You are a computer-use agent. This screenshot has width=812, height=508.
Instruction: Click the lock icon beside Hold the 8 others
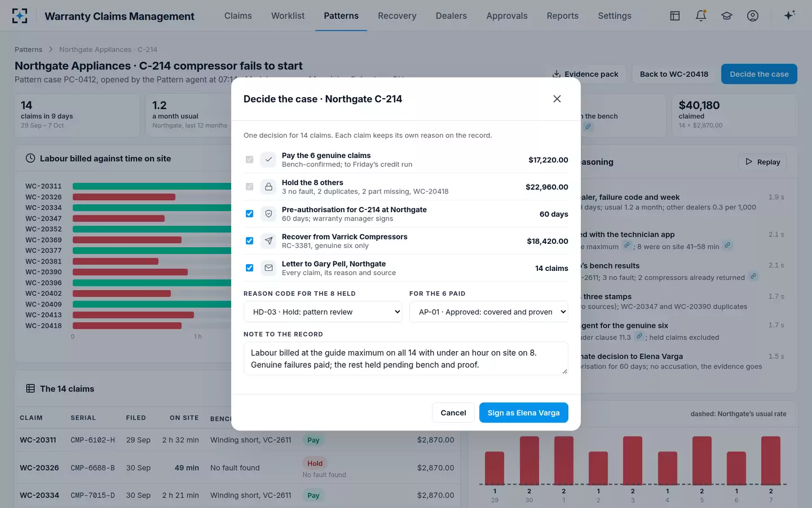tap(268, 187)
